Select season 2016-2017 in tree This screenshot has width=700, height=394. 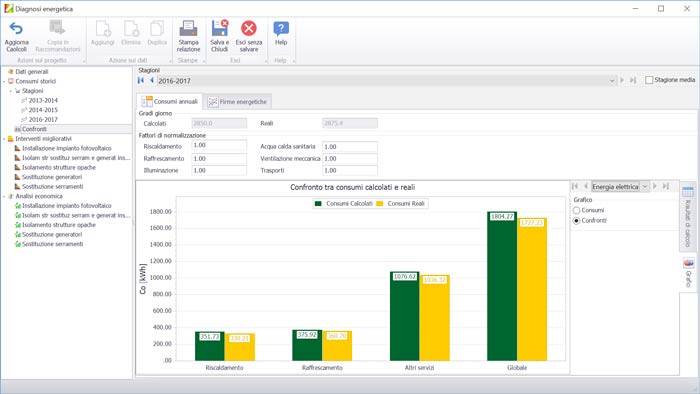pyautogui.click(x=43, y=120)
